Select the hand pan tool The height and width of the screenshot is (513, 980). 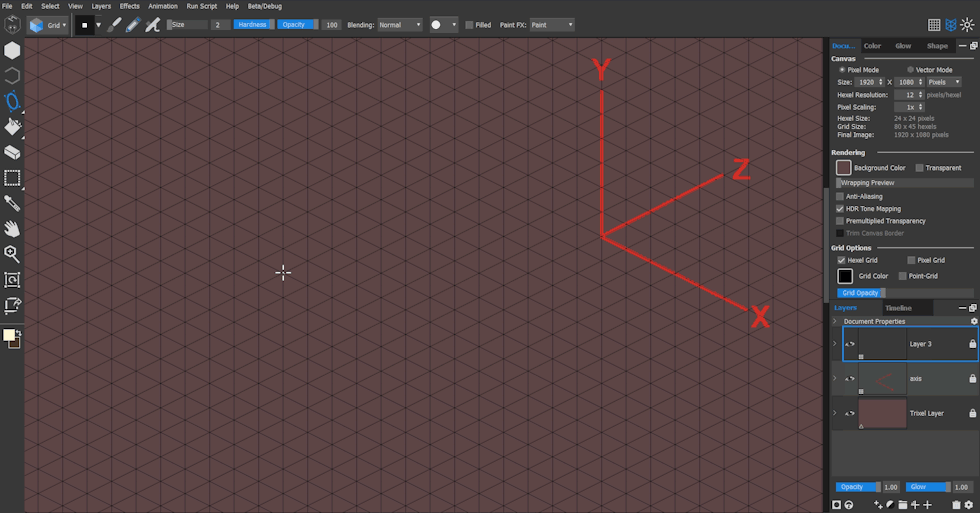click(x=13, y=229)
